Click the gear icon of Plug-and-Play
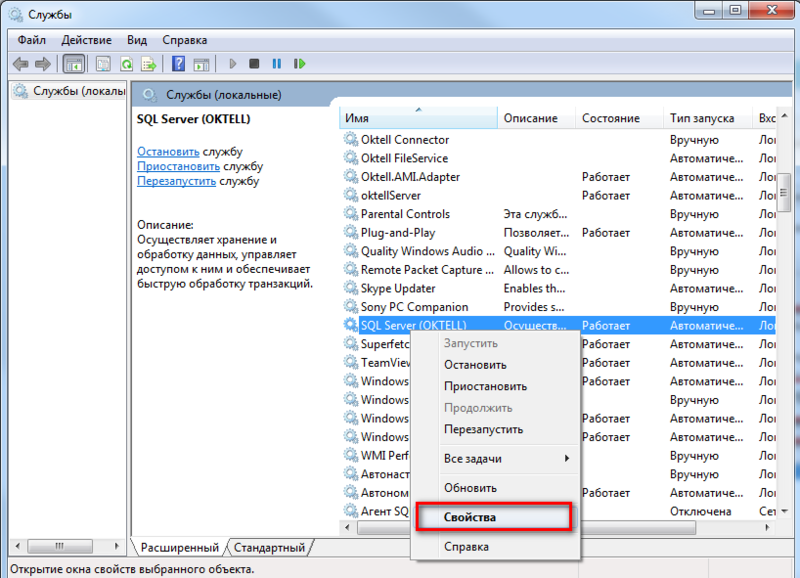 pyautogui.click(x=351, y=232)
